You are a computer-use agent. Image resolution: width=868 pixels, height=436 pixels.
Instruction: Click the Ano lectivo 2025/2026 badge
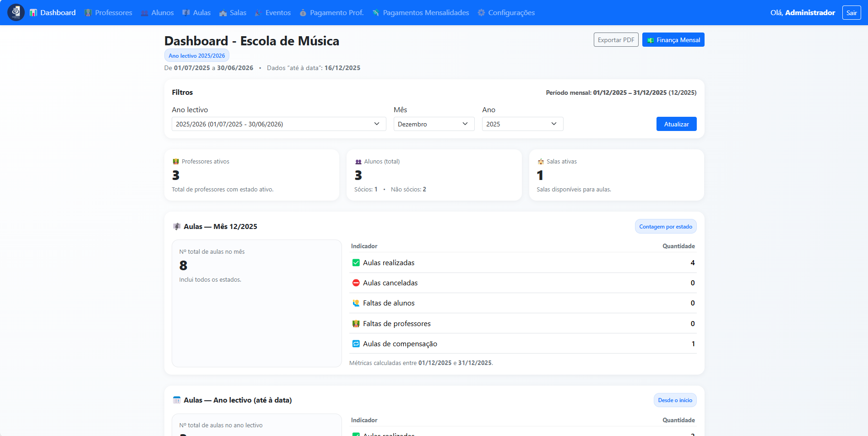tap(196, 56)
